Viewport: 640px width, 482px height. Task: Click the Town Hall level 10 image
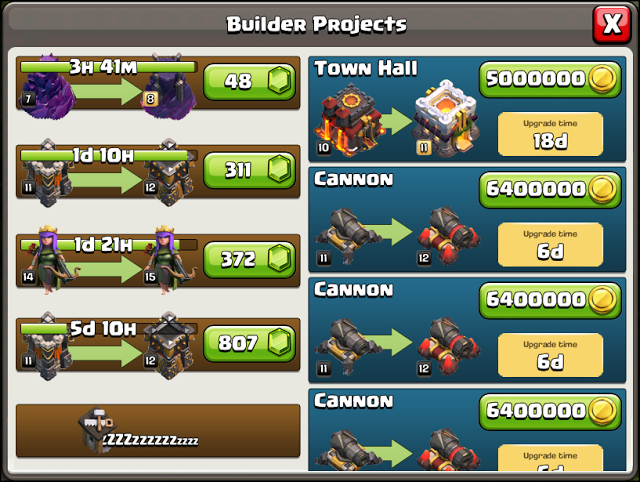tap(349, 120)
